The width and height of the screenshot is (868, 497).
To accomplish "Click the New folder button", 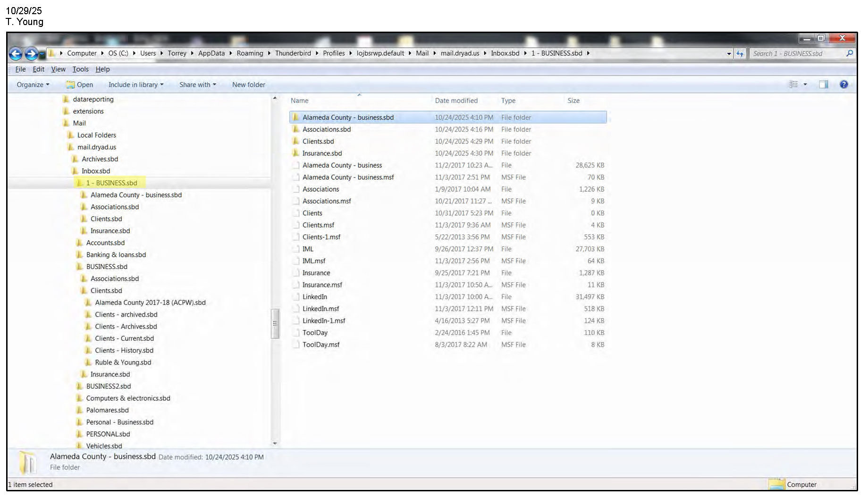I will [248, 85].
